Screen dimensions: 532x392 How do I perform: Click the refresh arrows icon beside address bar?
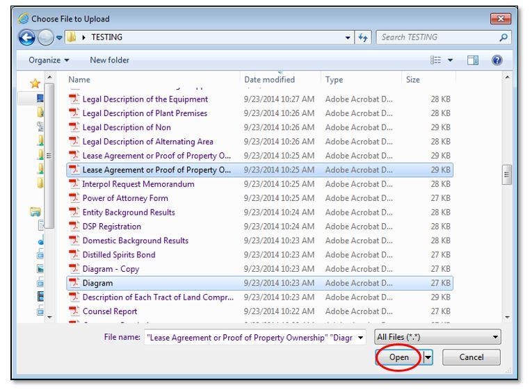(363, 37)
